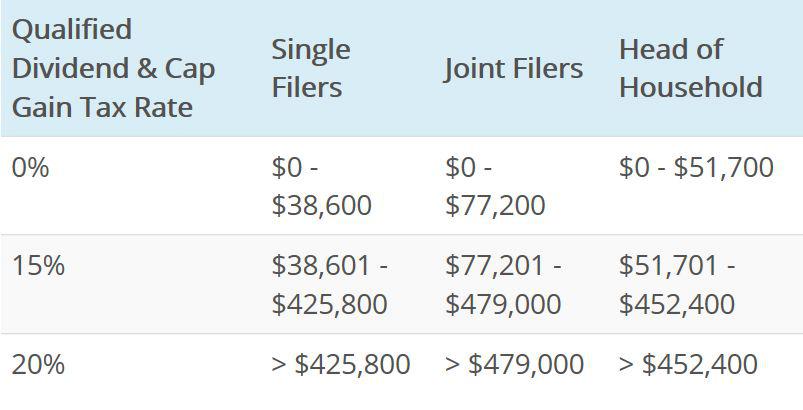Click the $38,600 value in the 0% row
The width and height of the screenshot is (803, 410).
322,206
